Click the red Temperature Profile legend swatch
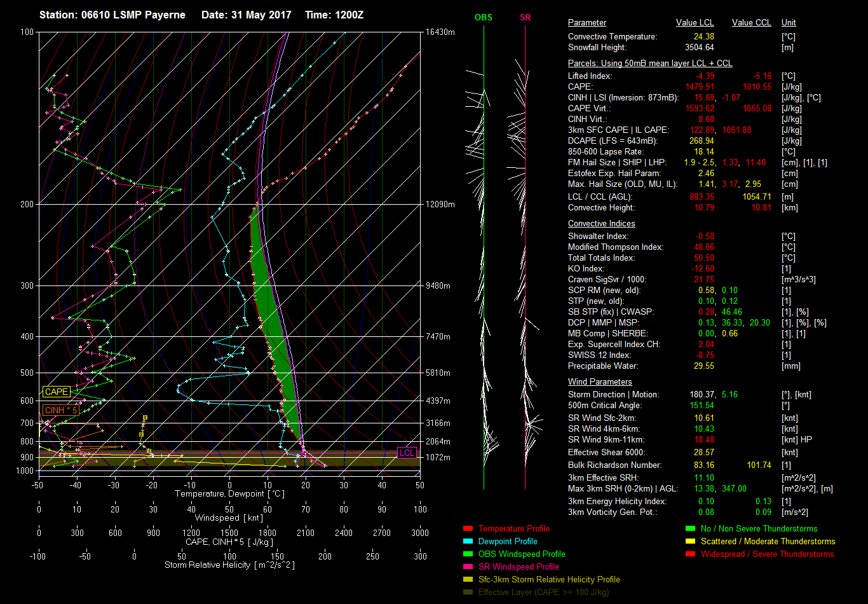 [468, 528]
